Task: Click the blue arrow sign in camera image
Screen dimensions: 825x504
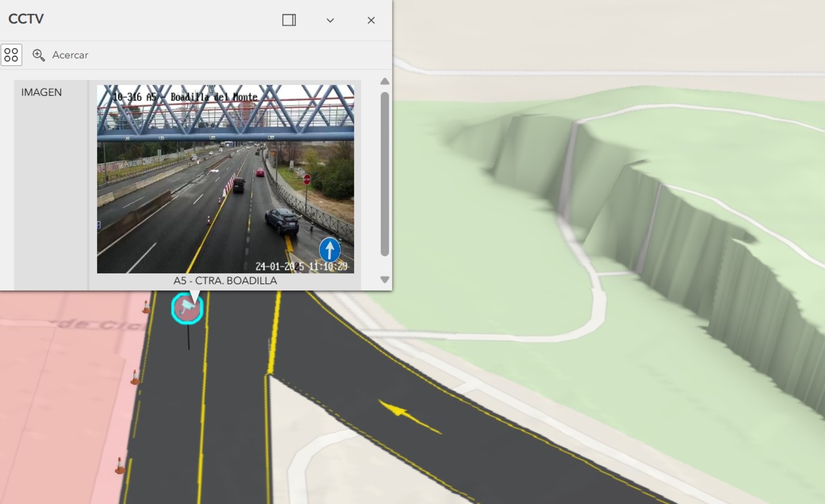Action: 330,250
